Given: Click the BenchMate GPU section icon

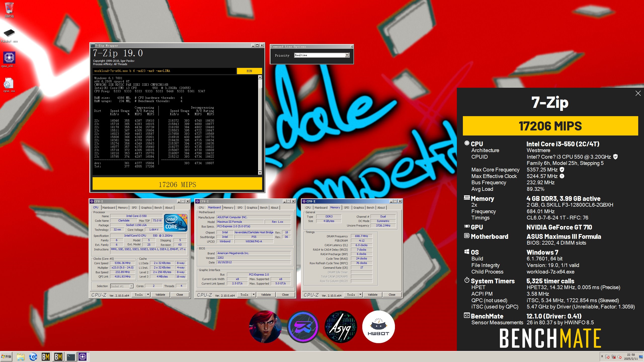Looking at the screenshot, I should 467,227.
